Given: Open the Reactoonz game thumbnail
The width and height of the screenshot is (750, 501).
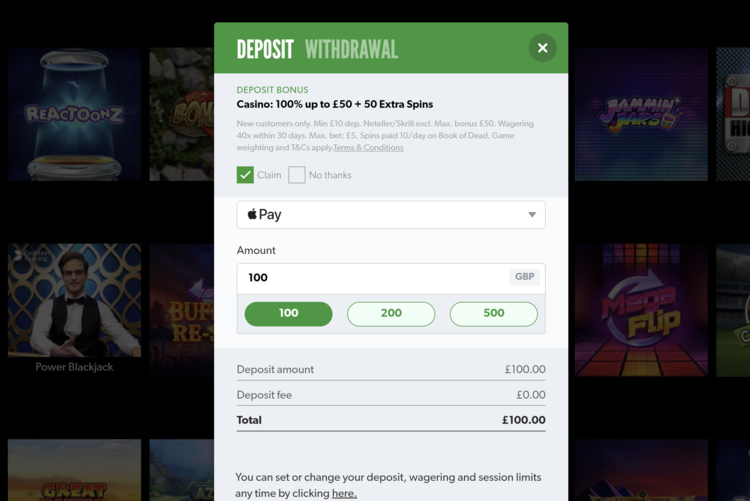Looking at the screenshot, I should 74,114.
